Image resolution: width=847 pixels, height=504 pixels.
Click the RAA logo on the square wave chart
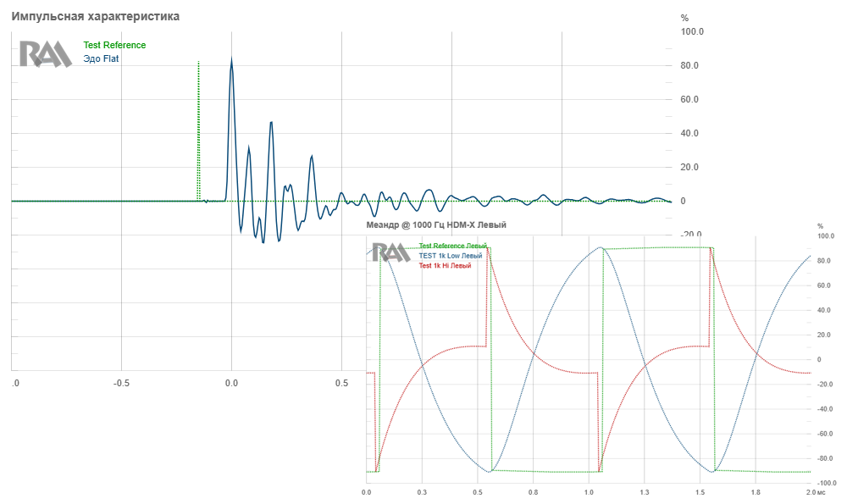click(x=391, y=253)
